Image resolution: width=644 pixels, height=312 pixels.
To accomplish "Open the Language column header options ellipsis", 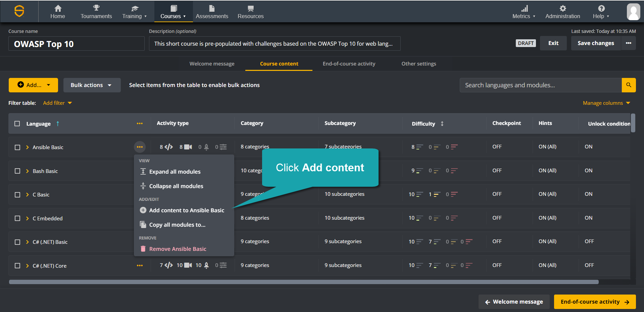I will pyautogui.click(x=140, y=124).
